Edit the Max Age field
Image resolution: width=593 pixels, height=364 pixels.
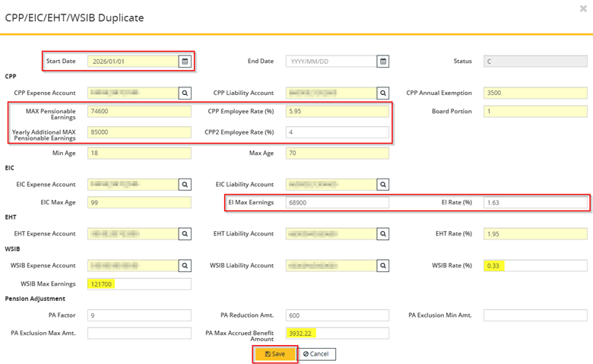338,153
